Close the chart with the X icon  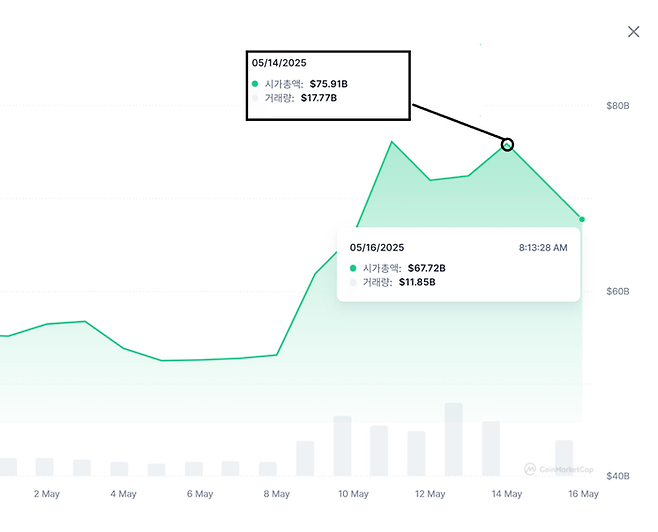tap(633, 32)
